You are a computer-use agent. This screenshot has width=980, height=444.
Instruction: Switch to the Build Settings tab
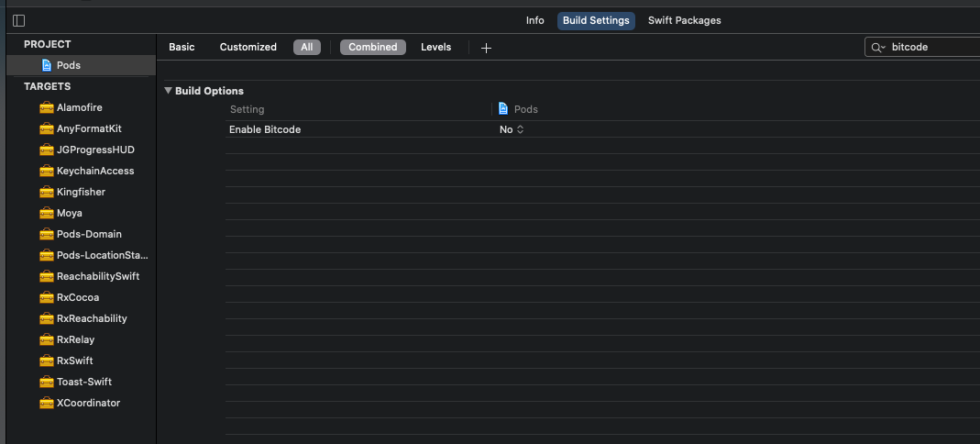tap(596, 20)
